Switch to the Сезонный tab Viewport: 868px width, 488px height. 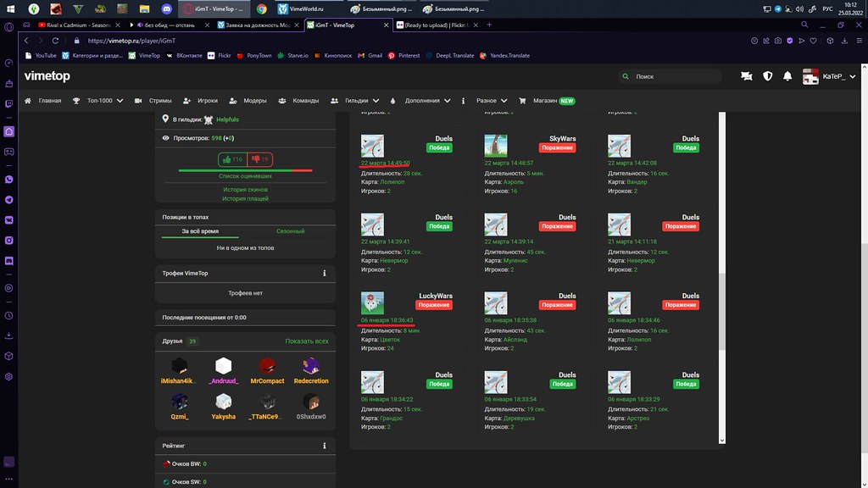point(290,231)
